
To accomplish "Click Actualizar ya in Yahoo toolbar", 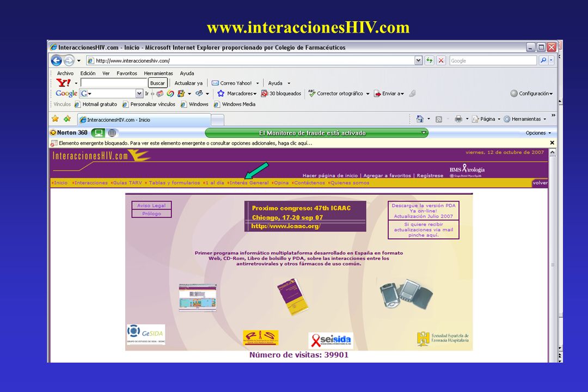I will tap(188, 83).
